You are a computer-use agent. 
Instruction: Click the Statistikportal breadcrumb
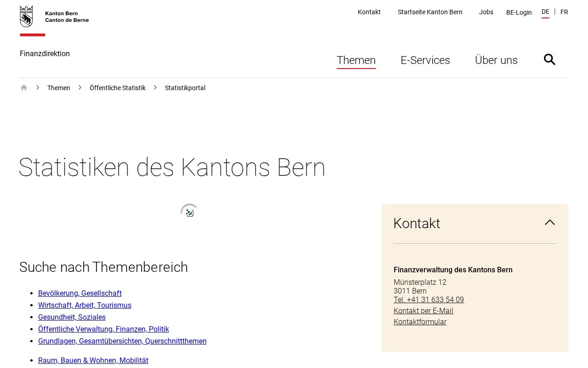click(x=185, y=88)
